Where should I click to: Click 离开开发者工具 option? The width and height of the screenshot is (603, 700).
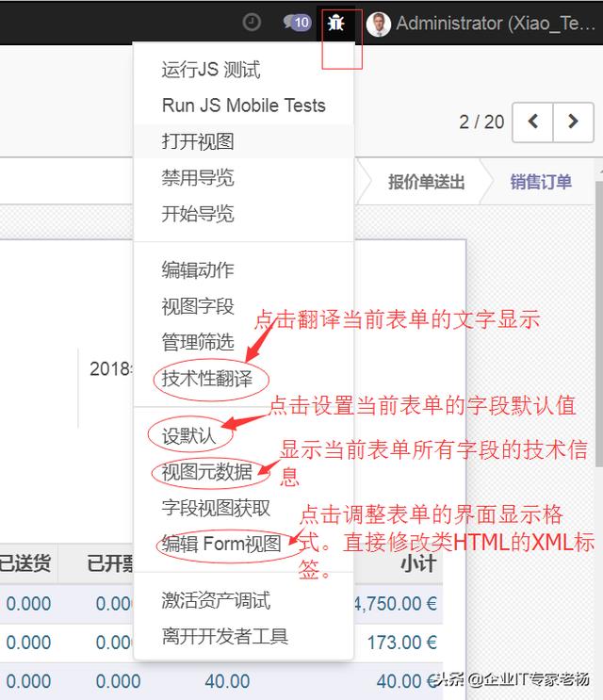tap(244, 636)
